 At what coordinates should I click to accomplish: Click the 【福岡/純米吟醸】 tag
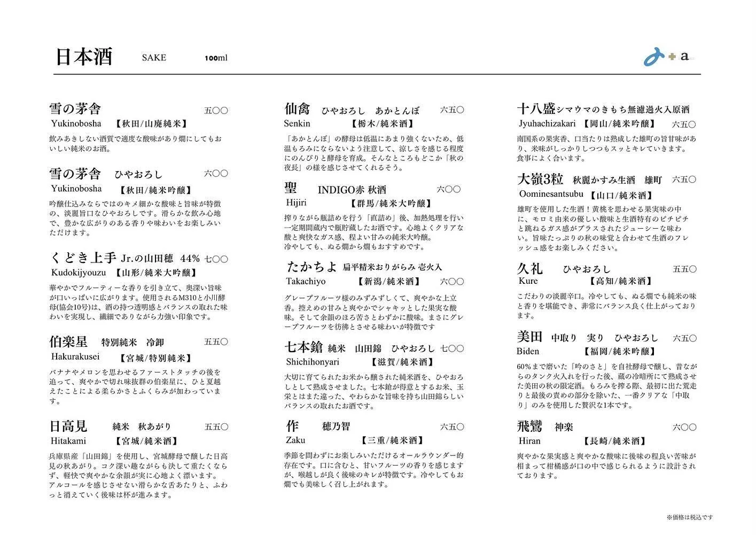pos(621,352)
